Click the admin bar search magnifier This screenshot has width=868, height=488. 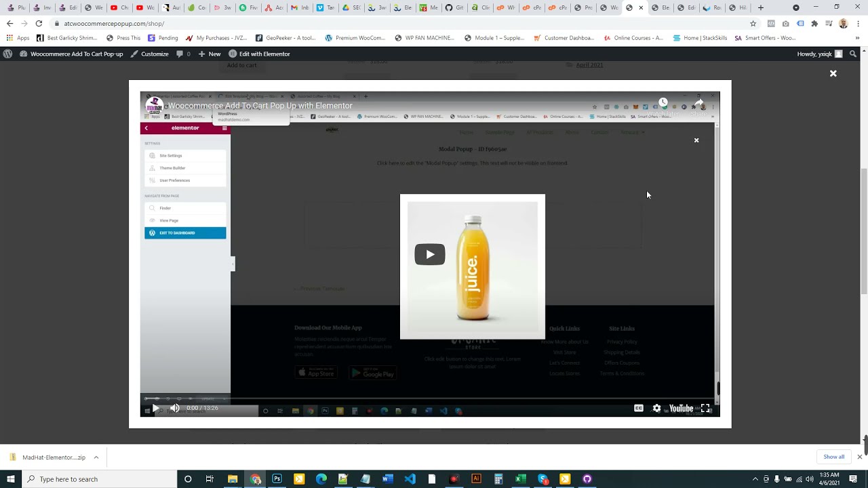point(854,54)
